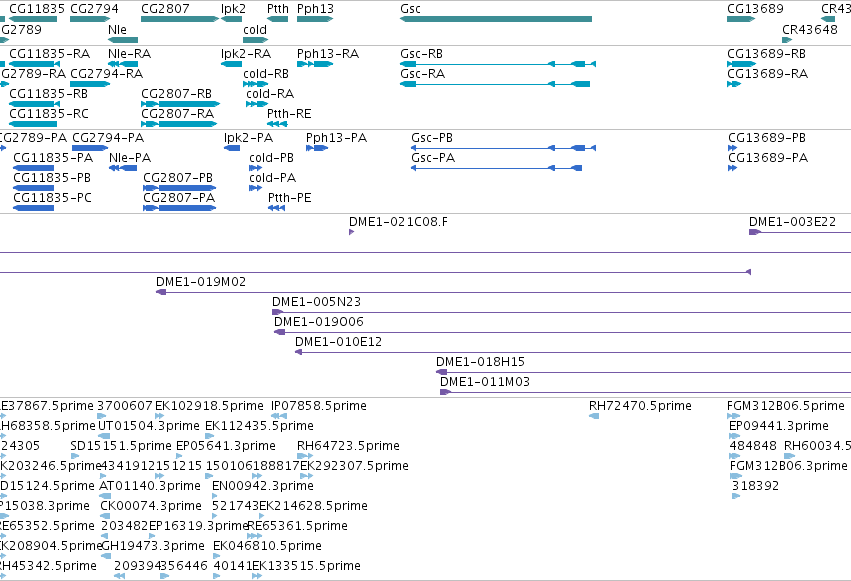
Task: Select the Pph13-RA transcript
Action: (315, 64)
